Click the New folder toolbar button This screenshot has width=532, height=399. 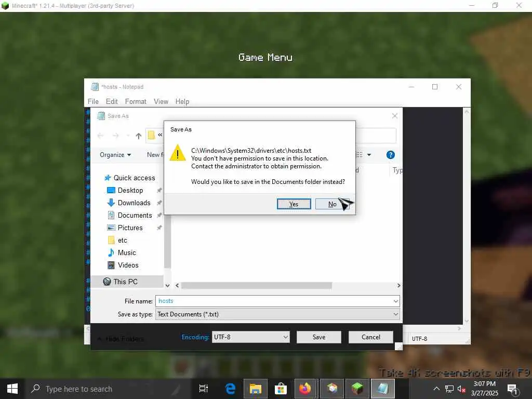(155, 155)
